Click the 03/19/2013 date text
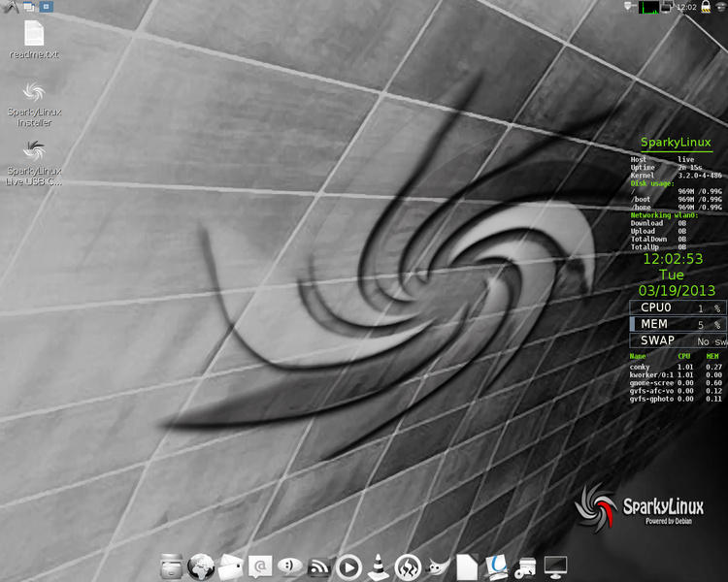Viewport: 728px width, 582px height. tap(677, 291)
